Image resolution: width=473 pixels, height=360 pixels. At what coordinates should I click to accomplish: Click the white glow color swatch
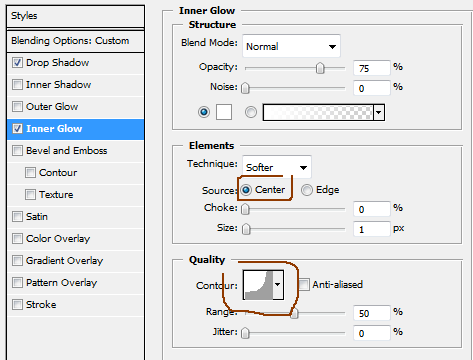(224, 112)
